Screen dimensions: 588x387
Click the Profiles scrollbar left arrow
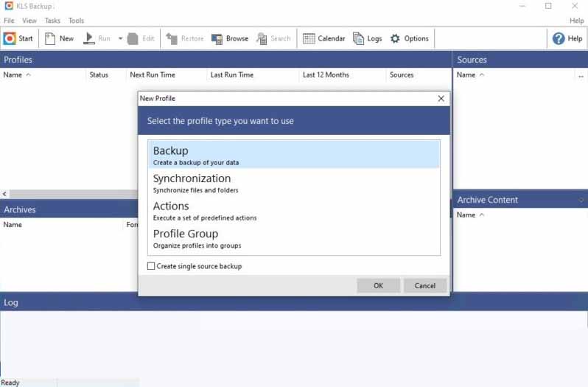pyautogui.click(x=4, y=194)
